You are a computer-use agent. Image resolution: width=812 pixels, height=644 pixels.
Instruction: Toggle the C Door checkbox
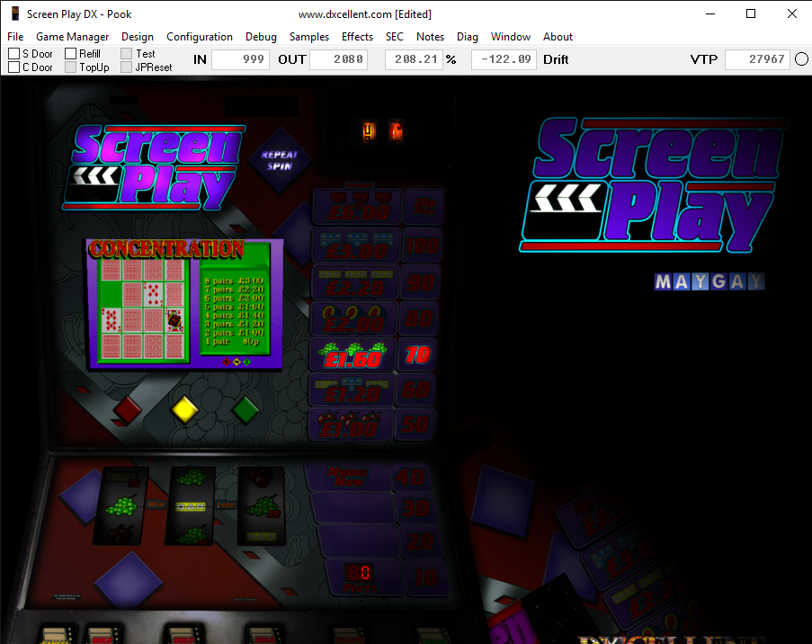coord(14,67)
